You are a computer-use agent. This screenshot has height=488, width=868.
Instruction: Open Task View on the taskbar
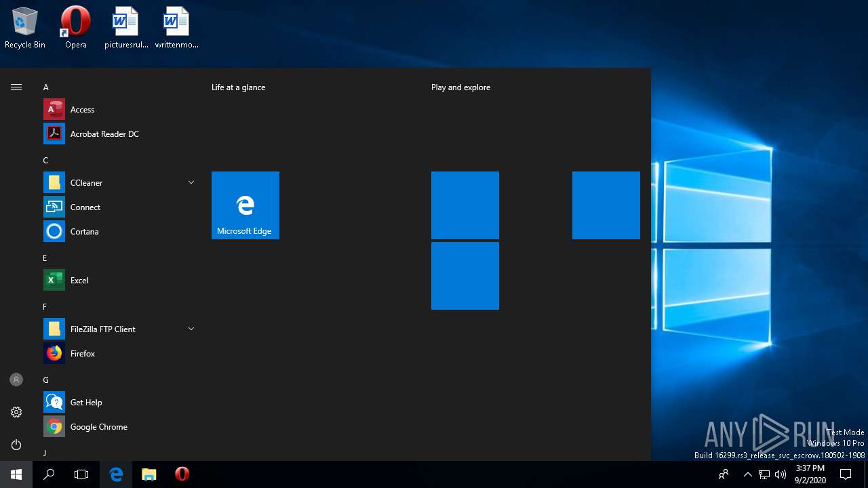81,474
